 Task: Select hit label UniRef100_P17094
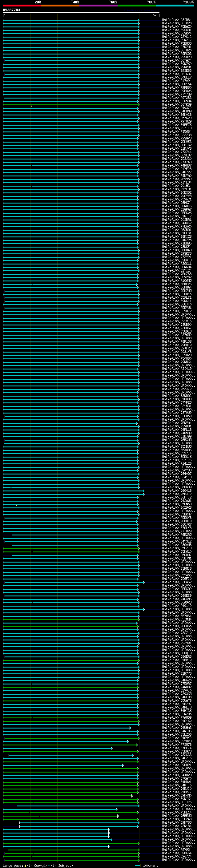177,81
